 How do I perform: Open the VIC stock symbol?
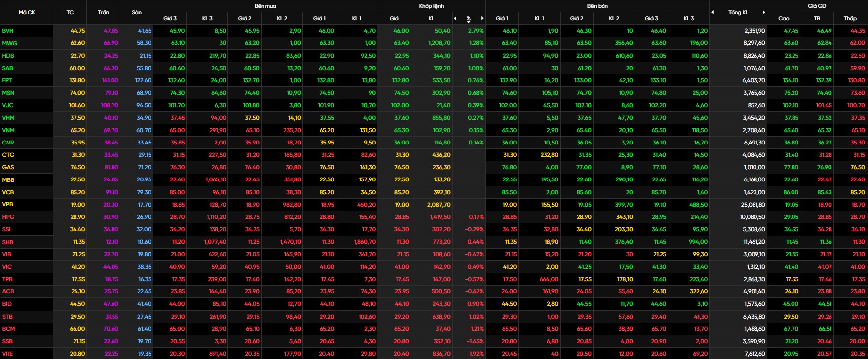point(7,267)
